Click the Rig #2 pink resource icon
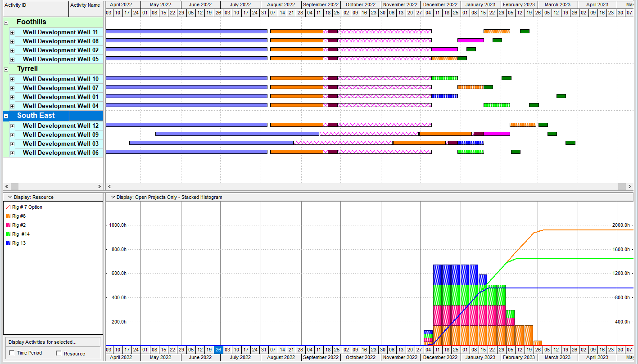Screen dimensions: 638x364 click(x=8, y=225)
